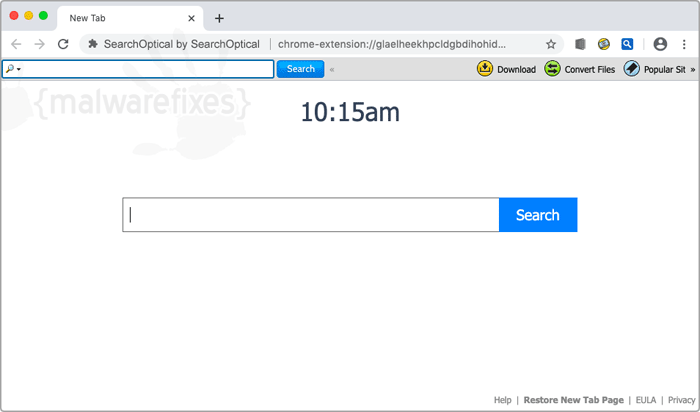Screen dimensions: 700x412
Task: Click the SearchOptical by SearchOptical label
Action: tap(182, 44)
